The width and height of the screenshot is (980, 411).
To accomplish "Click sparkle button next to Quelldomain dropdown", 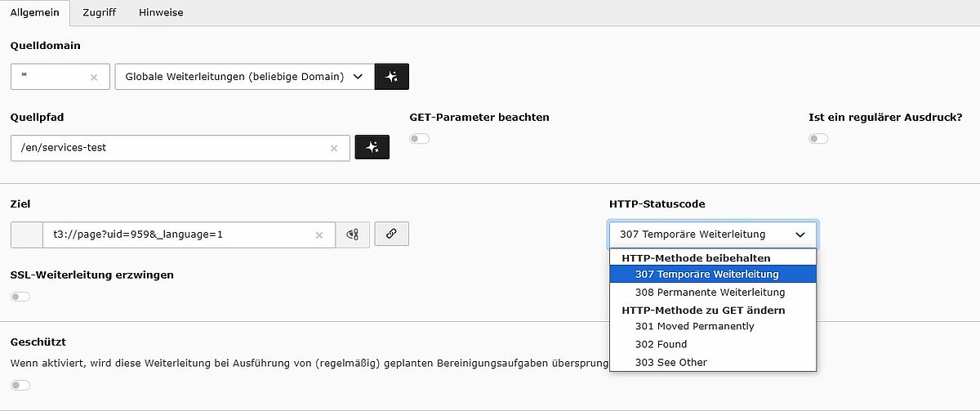I will point(391,77).
